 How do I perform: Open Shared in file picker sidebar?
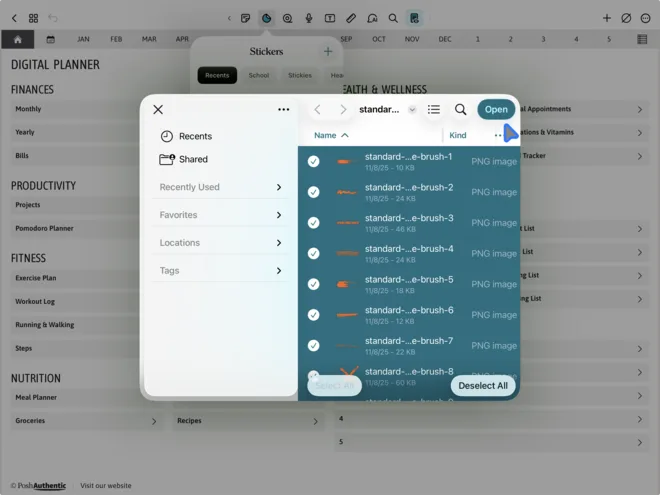click(x=184, y=159)
